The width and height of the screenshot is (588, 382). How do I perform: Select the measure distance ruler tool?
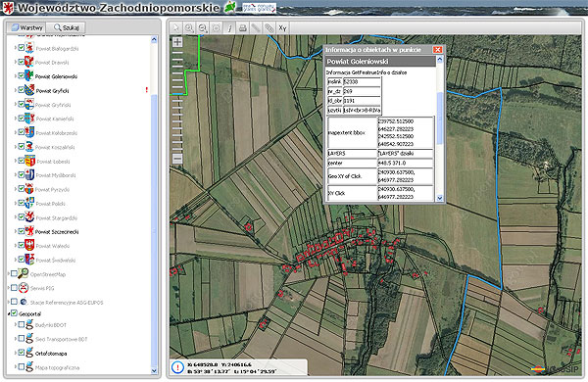[256, 28]
